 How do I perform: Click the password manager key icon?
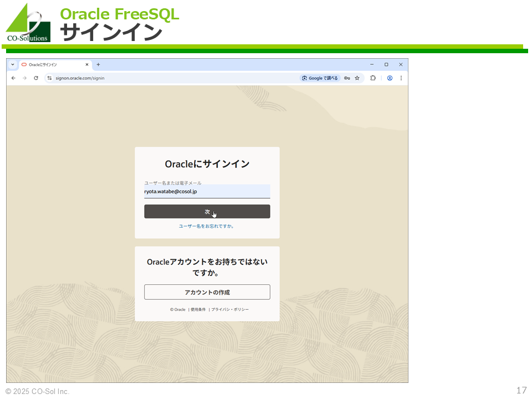347,78
